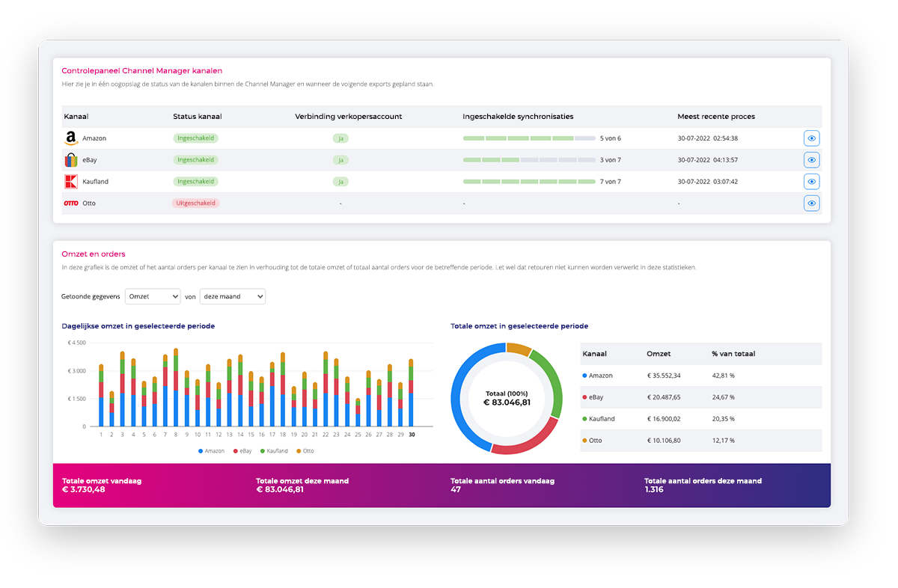
Task: Click the bar for day 30 in chart
Action: (411, 393)
